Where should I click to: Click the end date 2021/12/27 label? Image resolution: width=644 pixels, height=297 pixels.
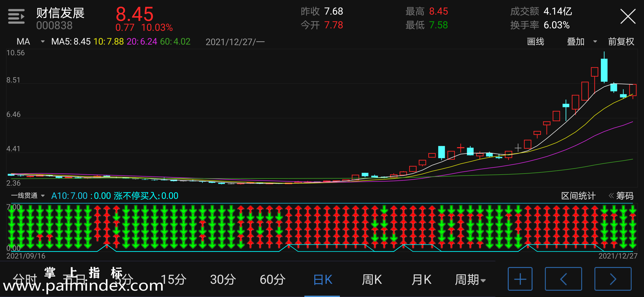(x=618, y=256)
